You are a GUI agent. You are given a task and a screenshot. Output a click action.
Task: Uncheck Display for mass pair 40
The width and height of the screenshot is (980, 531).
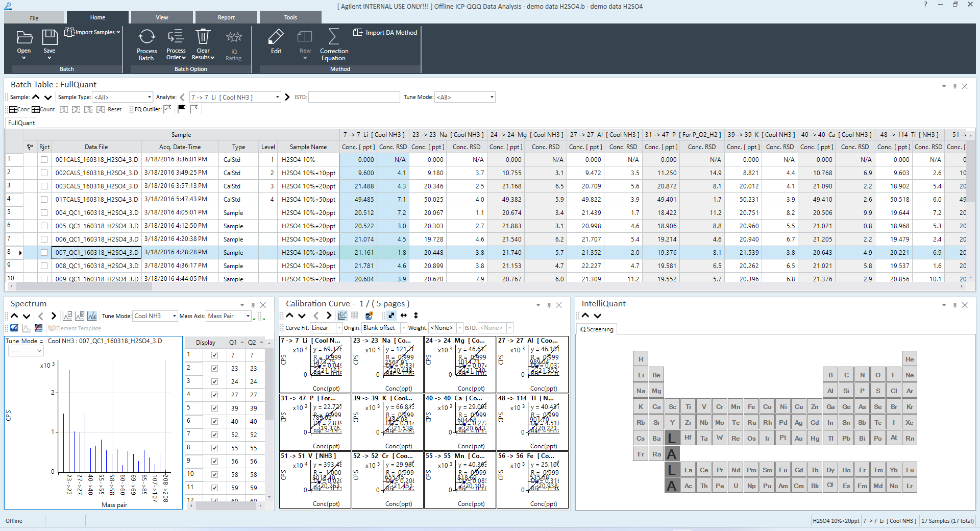coord(214,421)
